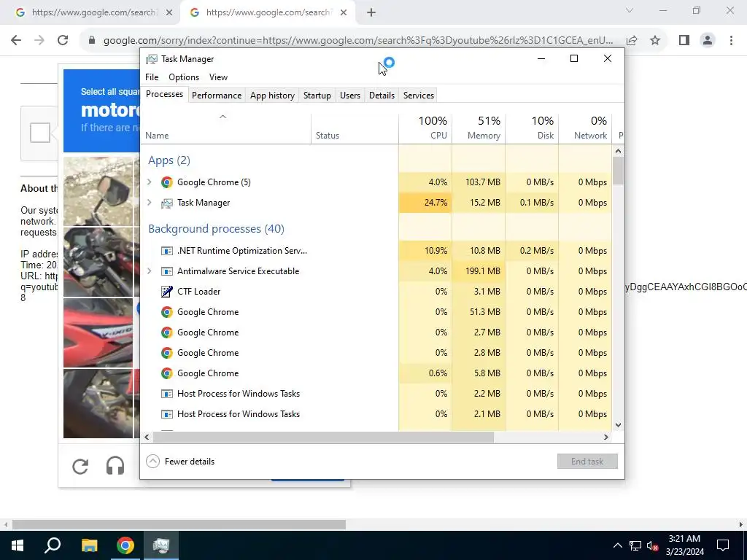Sort by the Network column header
Screen dimensions: 747x560
pyautogui.click(x=586, y=128)
